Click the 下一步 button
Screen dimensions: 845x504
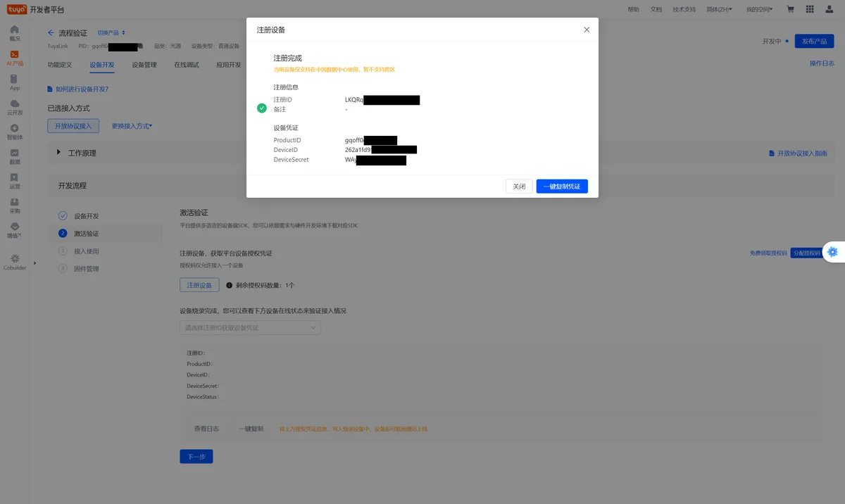pyautogui.click(x=196, y=456)
